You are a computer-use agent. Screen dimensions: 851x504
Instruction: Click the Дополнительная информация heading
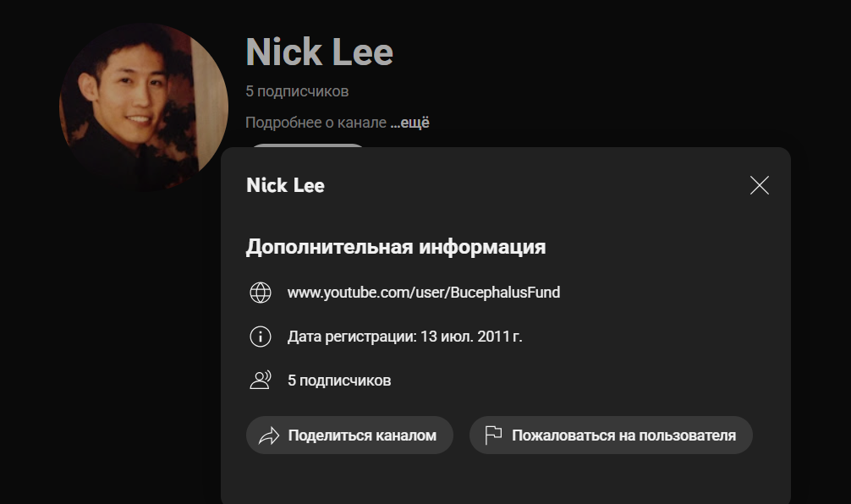tap(396, 247)
